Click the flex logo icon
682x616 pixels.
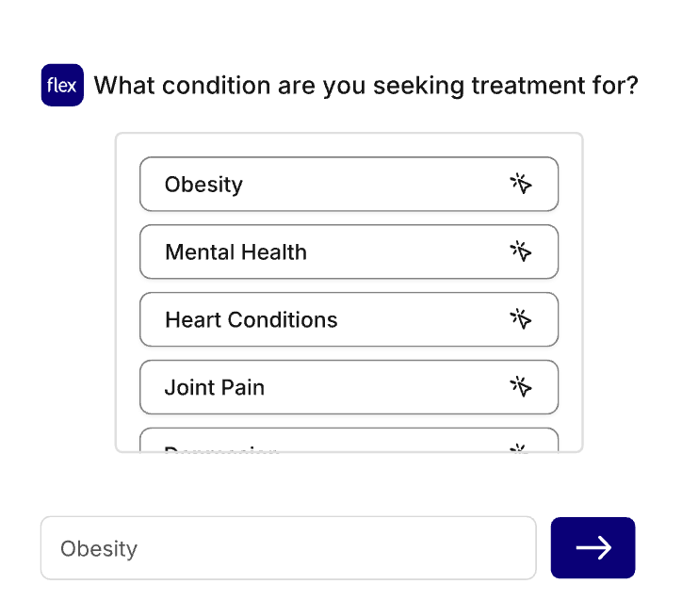(x=62, y=86)
